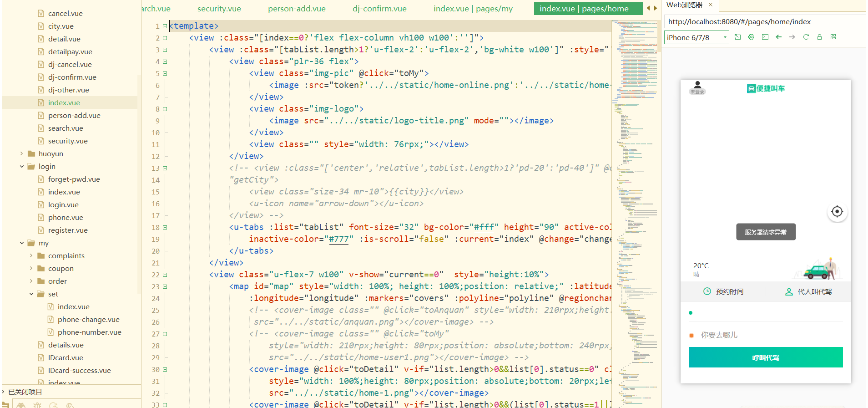Open the iPhone 6/7/8 device dropdown
The height and width of the screenshot is (408, 868).
point(696,38)
